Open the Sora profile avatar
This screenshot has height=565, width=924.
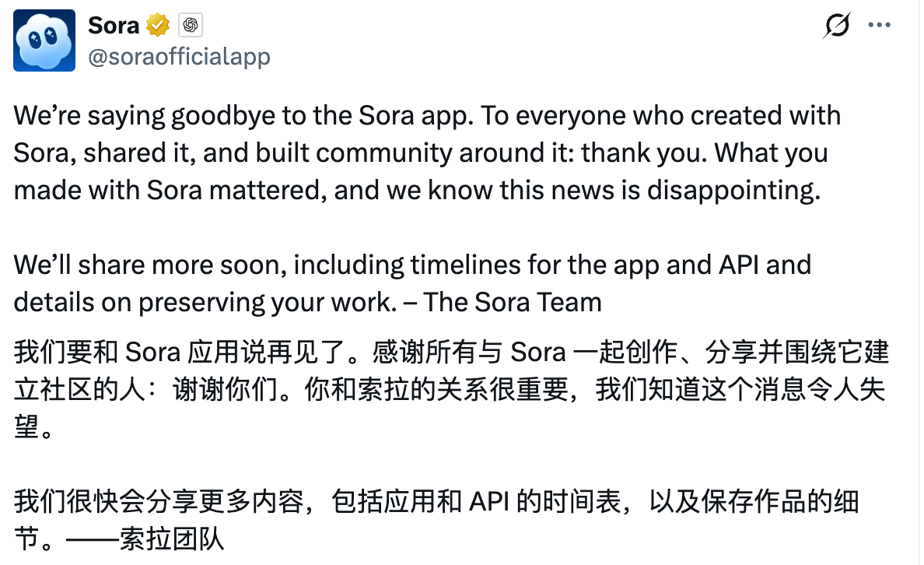click(x=44, y=40)
